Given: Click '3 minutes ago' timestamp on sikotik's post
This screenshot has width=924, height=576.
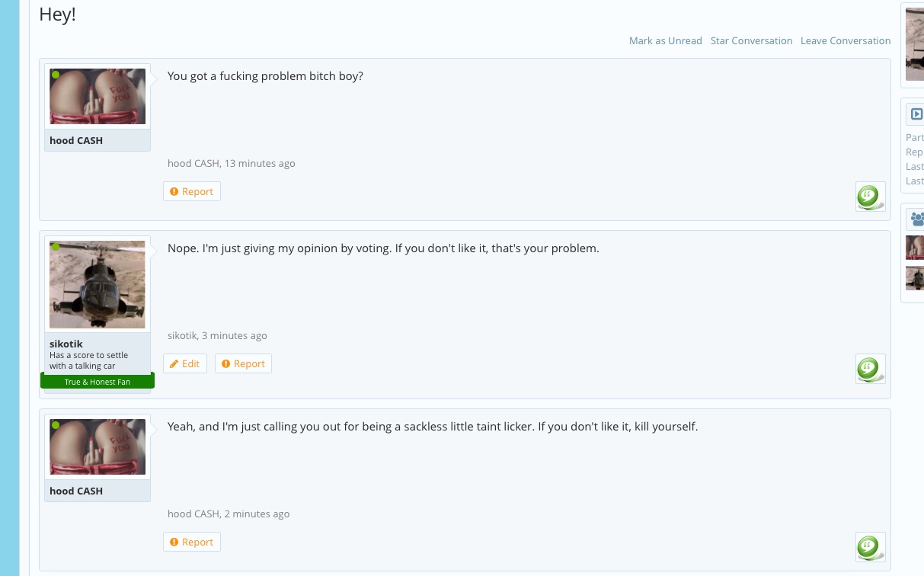Looking at the screenshot, I should (235, 335).
